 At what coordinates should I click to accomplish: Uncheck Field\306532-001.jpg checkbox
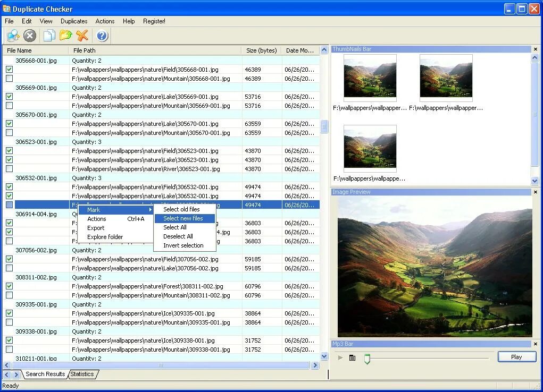[x=10, y=187]
